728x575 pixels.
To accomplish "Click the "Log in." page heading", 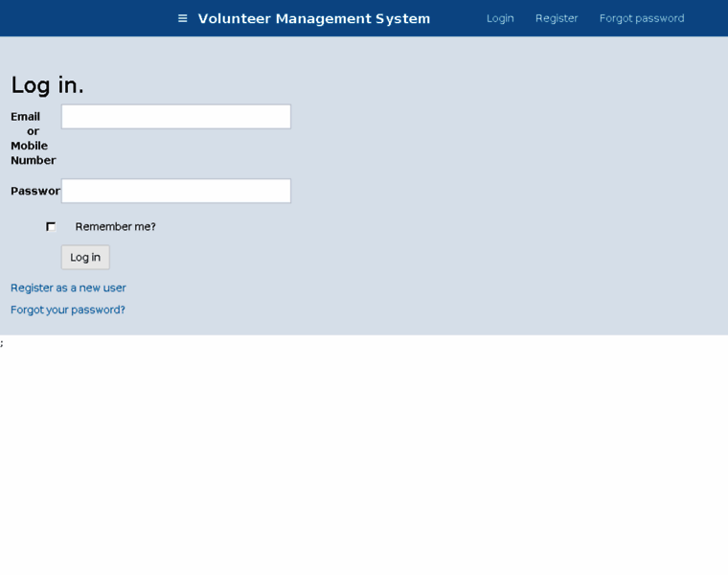I will click(x=47, y=85).
